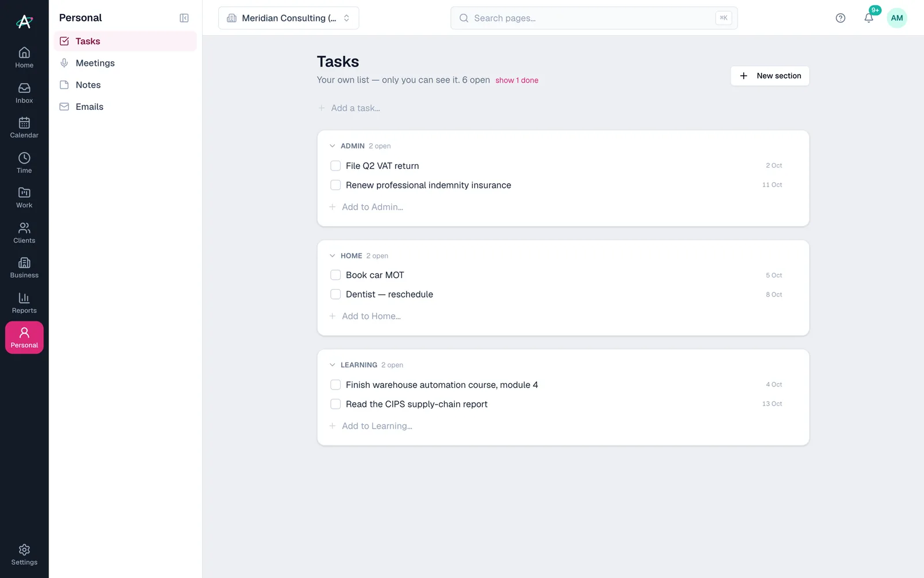
Task: Click the 5 Oct due date
Action: (x=774, y=275)
